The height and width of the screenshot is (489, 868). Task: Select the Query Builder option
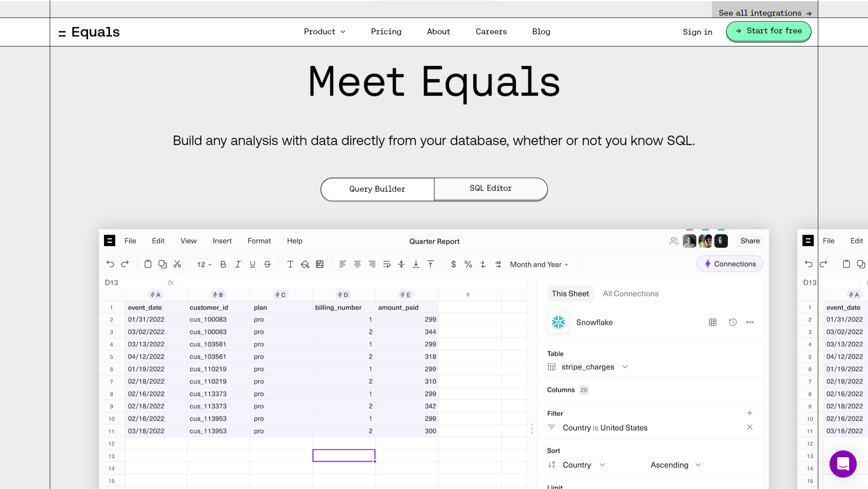tap(377, 189)
